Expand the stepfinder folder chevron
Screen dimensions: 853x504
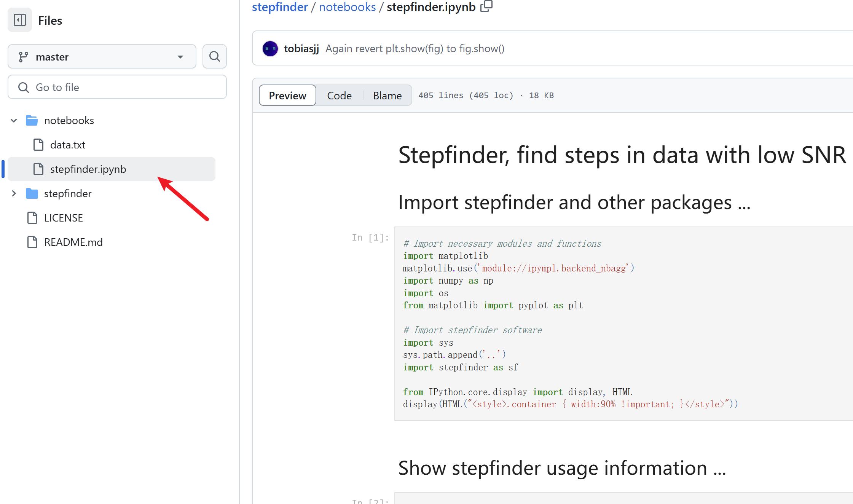14,193
